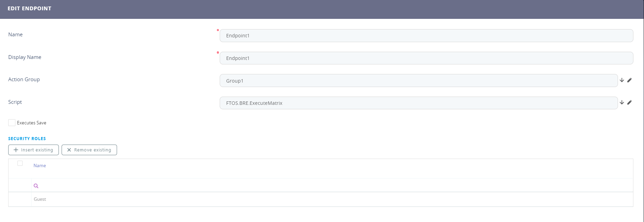
Task: Select the Guest role row
Action: pyautogui.click(x=40, y=199)
